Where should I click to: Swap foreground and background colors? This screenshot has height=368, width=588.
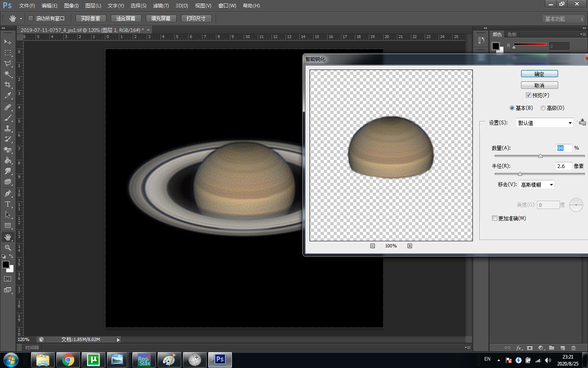click(x=11, y=256)
